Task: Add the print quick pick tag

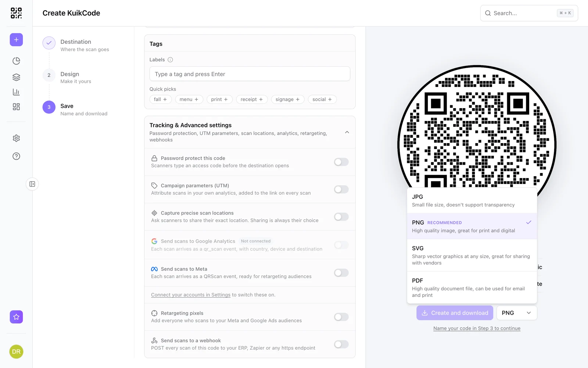Action: (219, 99)
